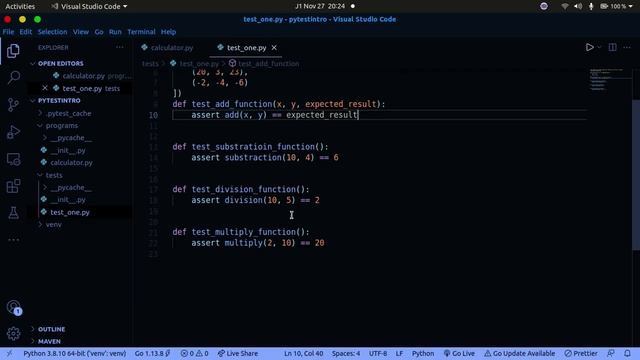
Task: Open the Extensions view icon
Action: [13, 186]
